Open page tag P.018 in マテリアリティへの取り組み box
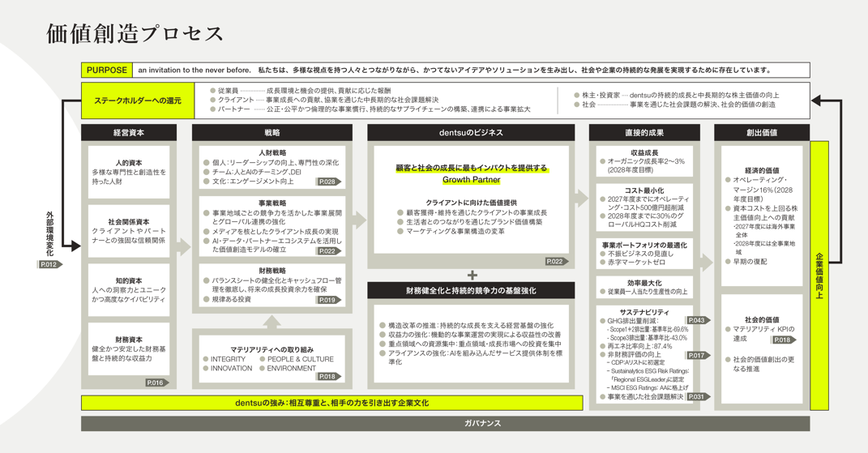This screenshot has width=868, height=453. 329,376
